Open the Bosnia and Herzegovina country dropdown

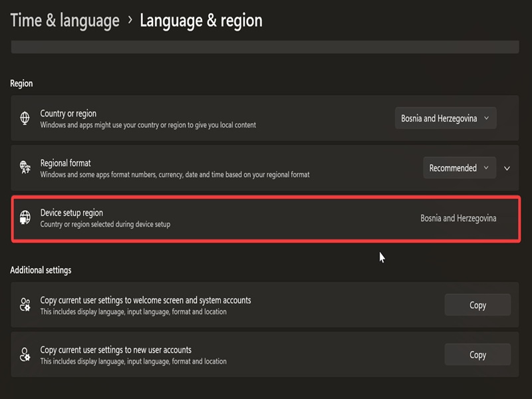click(446, 118)
